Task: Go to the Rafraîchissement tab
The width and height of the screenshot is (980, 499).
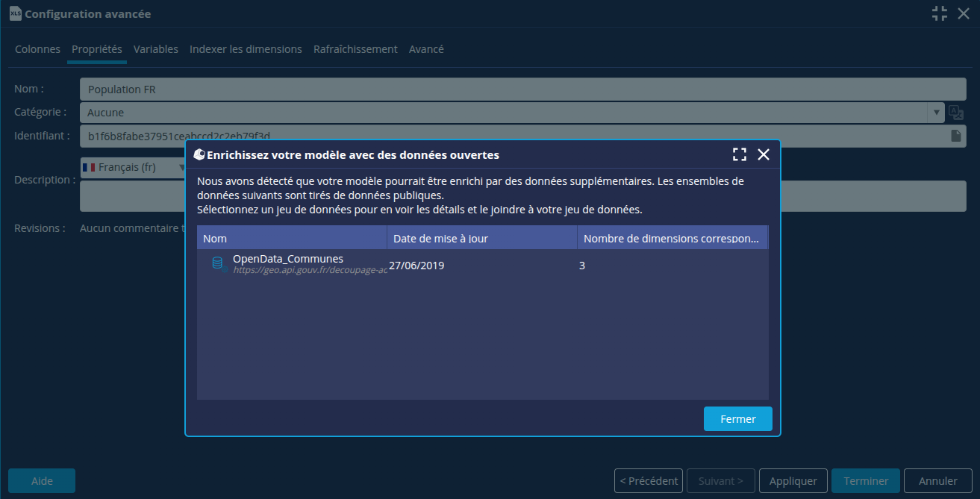Action: pos(355,49)
